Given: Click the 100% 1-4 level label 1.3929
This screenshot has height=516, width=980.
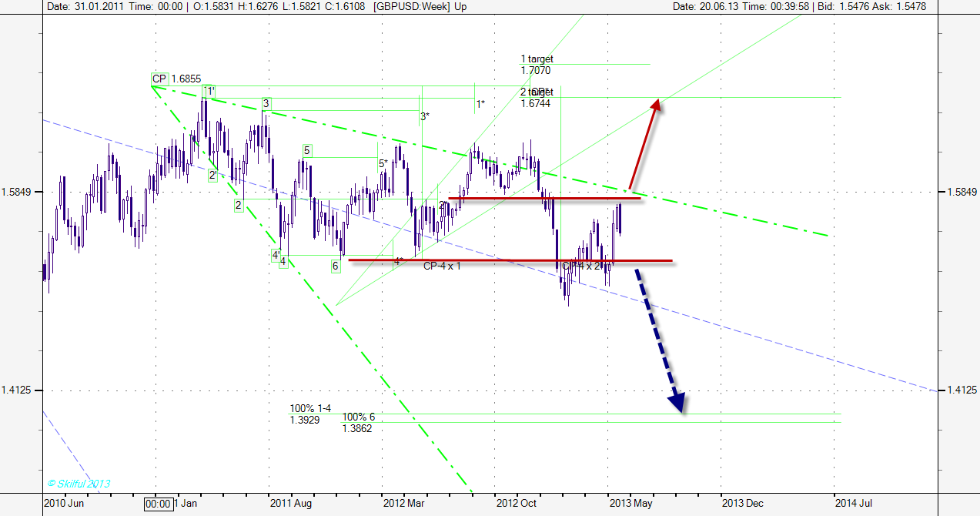Looking at the screenshot, I should [x=309, y=414].
